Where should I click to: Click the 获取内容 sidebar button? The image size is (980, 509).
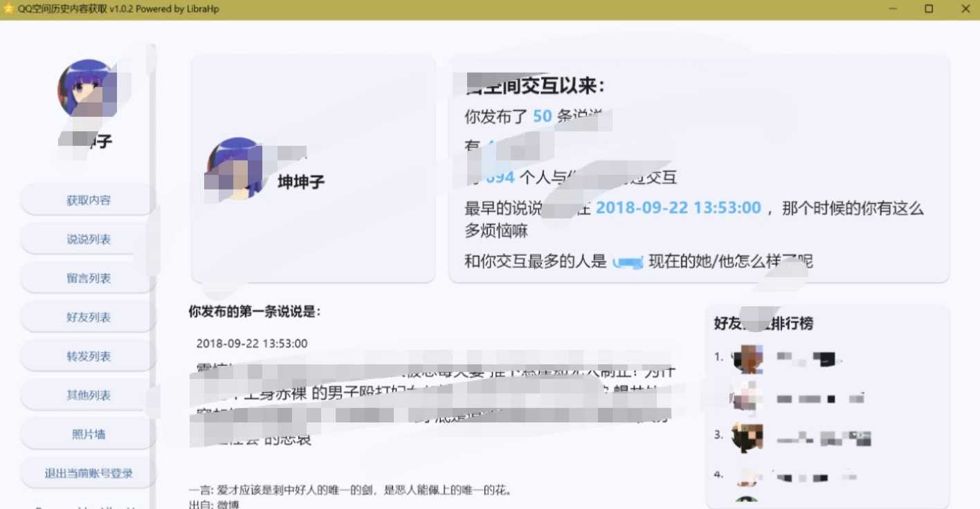(88, 201)
